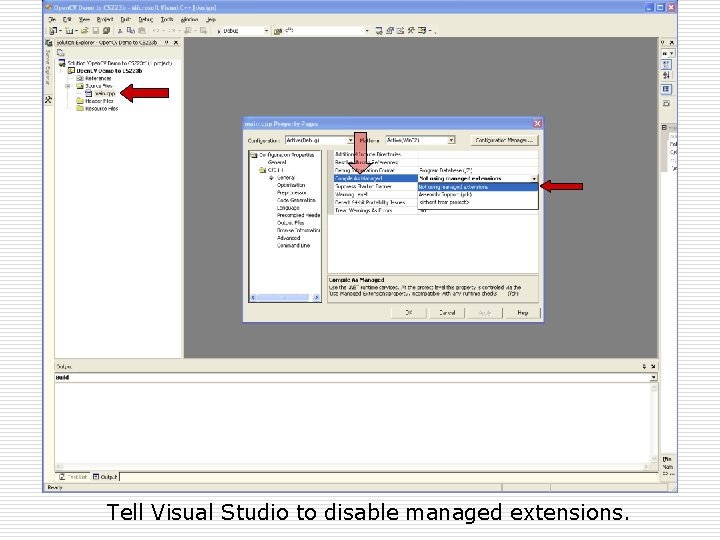Open the Tools menu
This screenshot has height=540, width=720.
(167, 19)
